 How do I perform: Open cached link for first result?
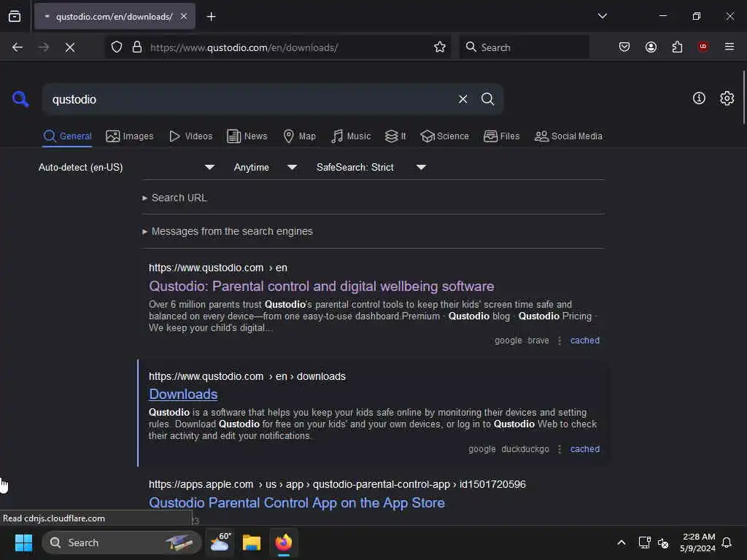585,341
